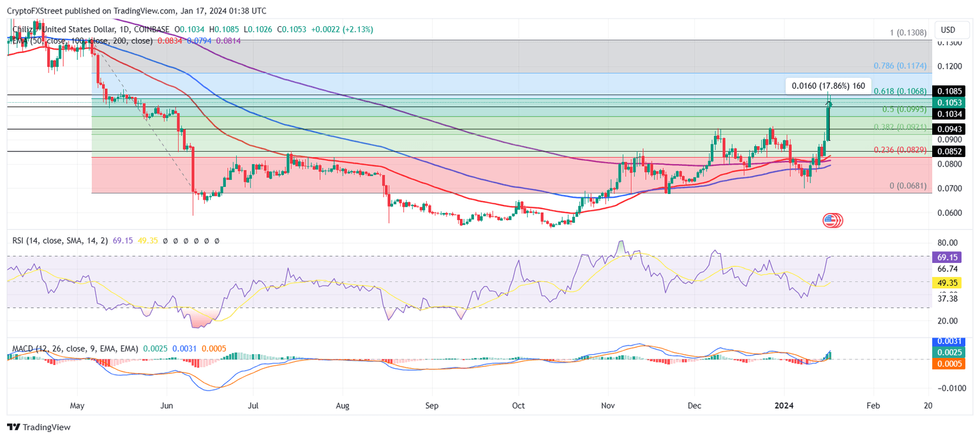The image size is (980, 439).
Task: Click the Fibonacci level label 0 (0.0681)
Action: 907,186
